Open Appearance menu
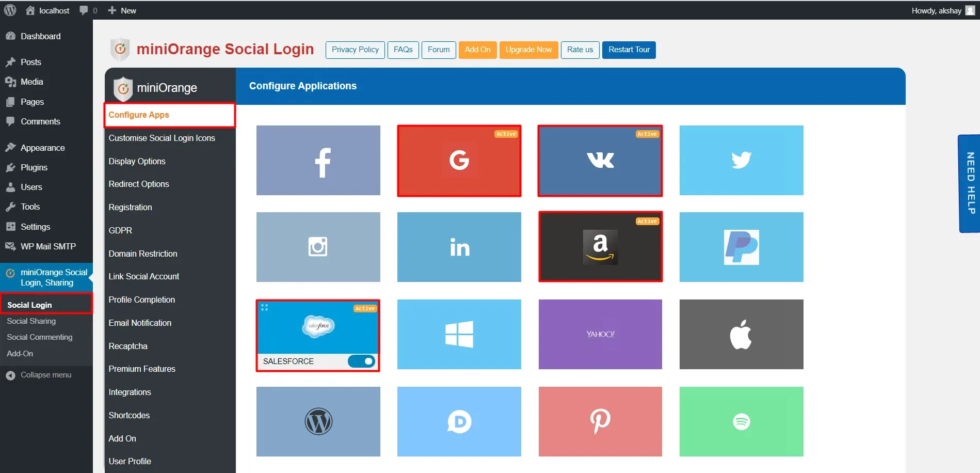Image resolution: width=980 pixels, height=473 pixels. coord(46,148)
